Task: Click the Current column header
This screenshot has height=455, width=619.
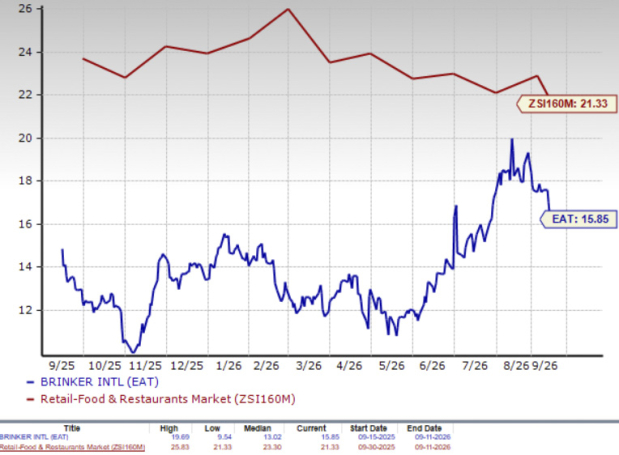Action: tap(311, 428)
